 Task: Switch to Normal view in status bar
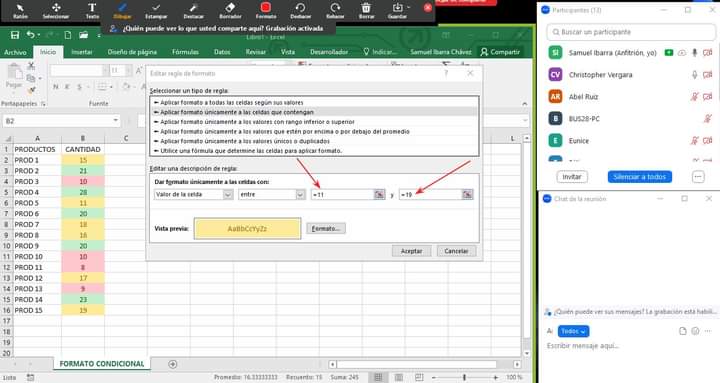378,377
